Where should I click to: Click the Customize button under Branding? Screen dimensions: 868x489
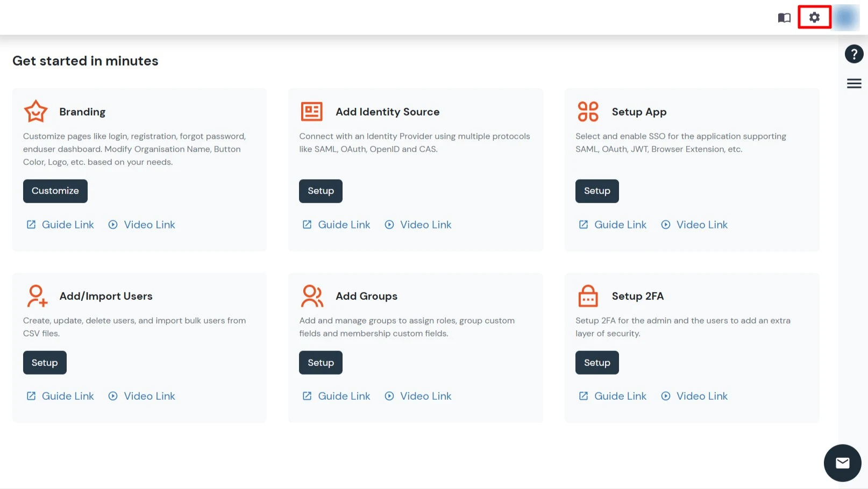click(55, 191)
